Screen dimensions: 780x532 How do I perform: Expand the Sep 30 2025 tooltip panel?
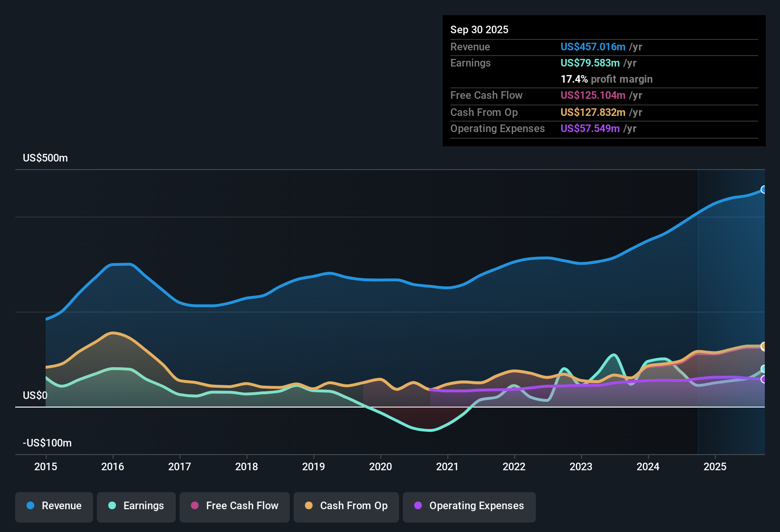pos(603,81)
